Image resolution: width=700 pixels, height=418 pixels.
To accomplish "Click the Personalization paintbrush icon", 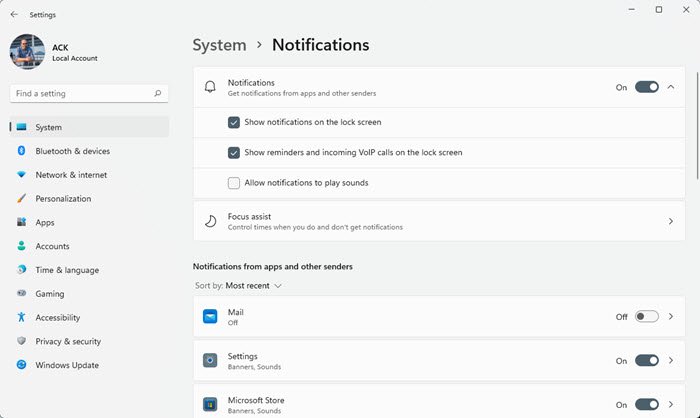I will (21, 199).
